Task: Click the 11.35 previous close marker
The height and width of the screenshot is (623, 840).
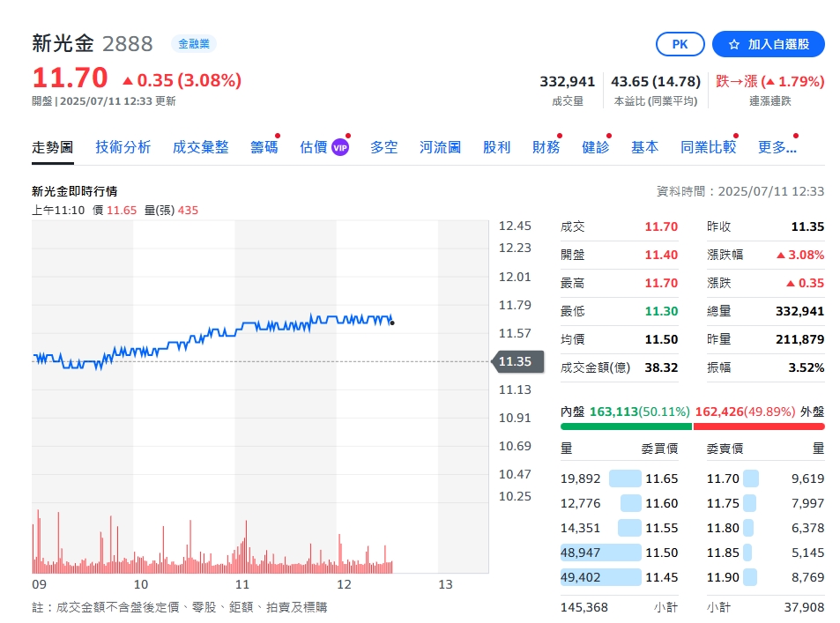Action: tap(516, 361)
